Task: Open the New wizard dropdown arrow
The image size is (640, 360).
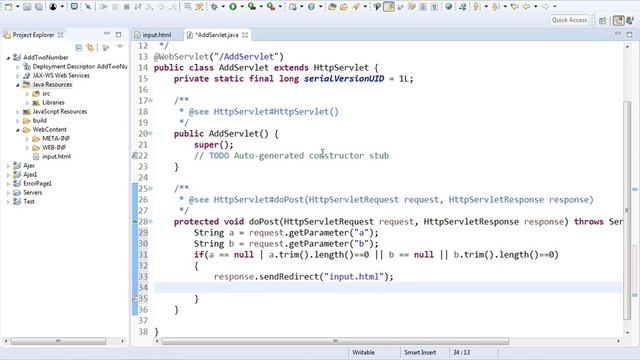Action: [18, 7]
